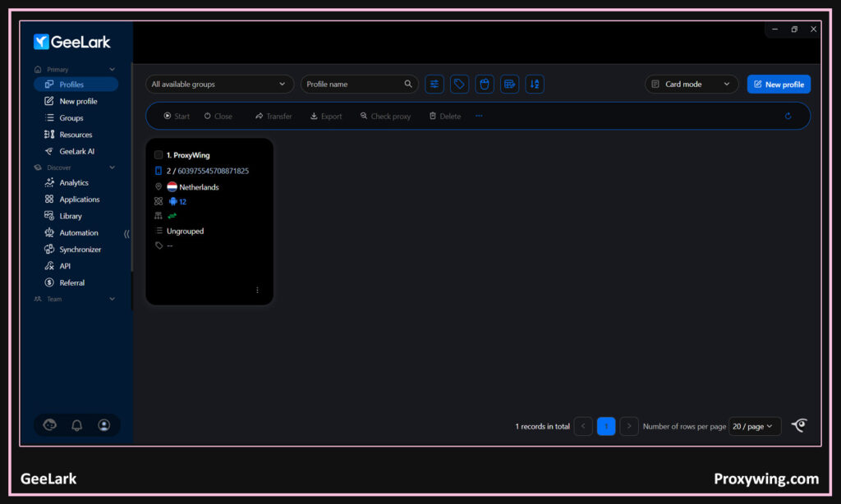Click the magnifier icon in profile search
This screenshot has height=504, width=841.
[408, 84]
